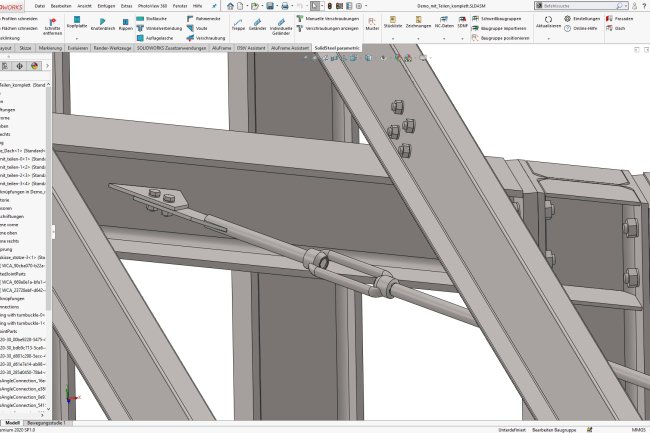Screen dimensions: 650x433
Task: Click the Aktualisieren refresh icon
Action: pyautogui.click(x=548, y=19)
